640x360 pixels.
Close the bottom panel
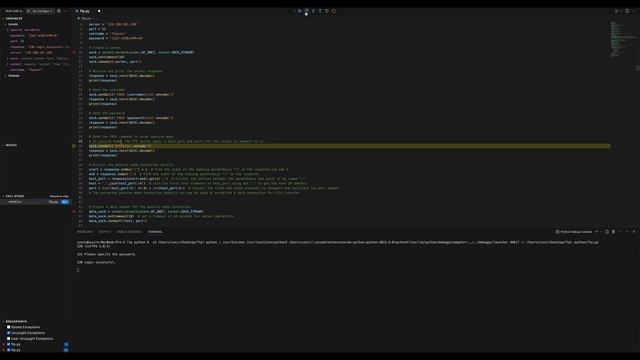(x=633, y=231)
